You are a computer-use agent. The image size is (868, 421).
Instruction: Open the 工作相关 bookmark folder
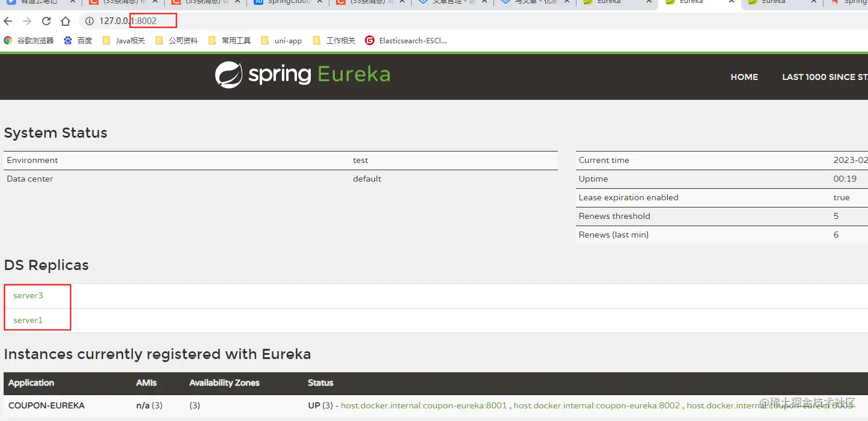[x=334, y=40]
